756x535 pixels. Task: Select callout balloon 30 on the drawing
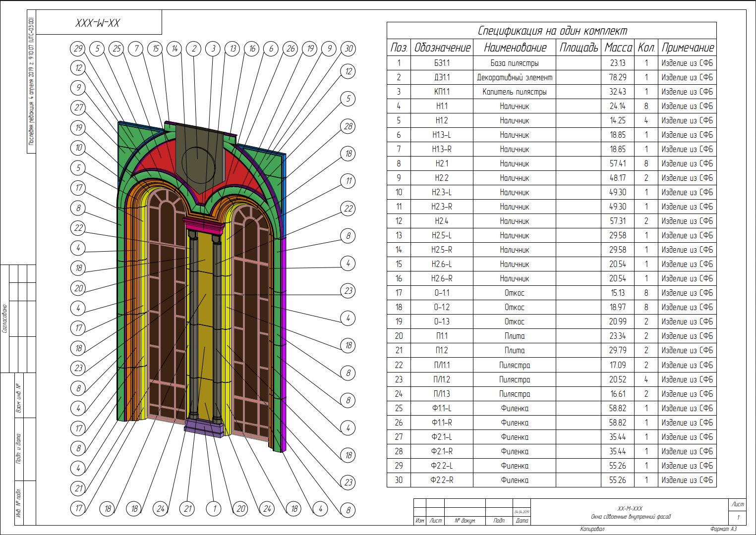[349, 49]
